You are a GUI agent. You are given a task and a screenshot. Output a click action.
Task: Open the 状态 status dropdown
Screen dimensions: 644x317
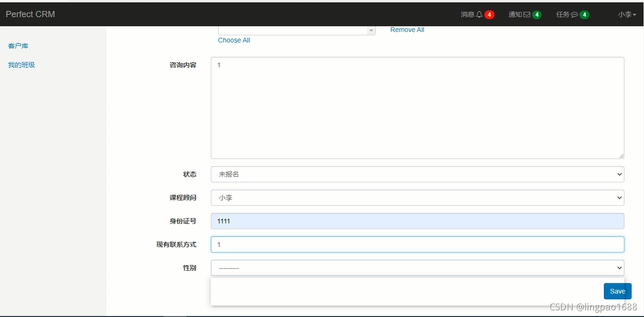click(417, 174)
